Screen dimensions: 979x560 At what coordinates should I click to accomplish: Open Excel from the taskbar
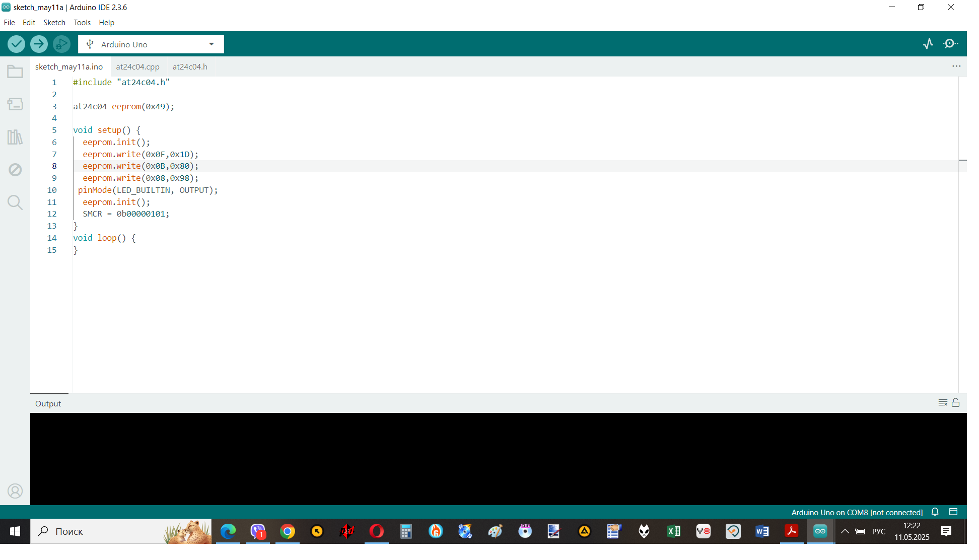pos(673,531)
